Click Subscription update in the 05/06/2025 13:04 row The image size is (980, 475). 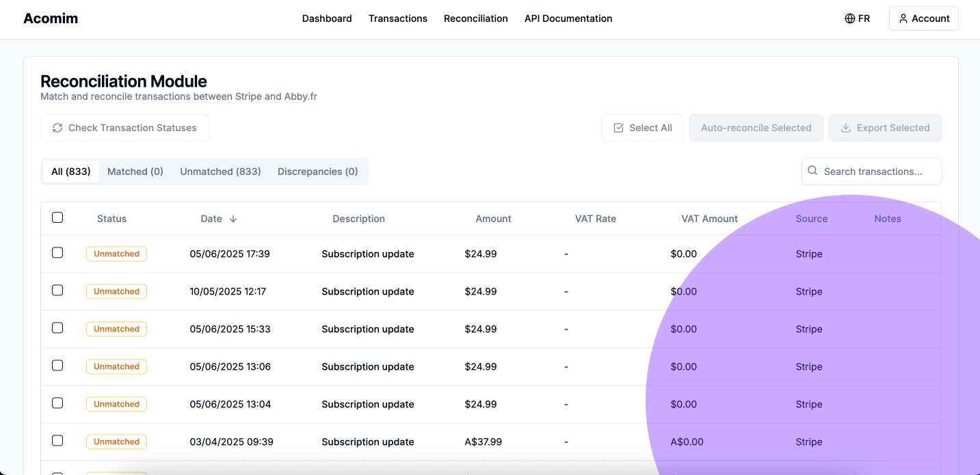368,404
